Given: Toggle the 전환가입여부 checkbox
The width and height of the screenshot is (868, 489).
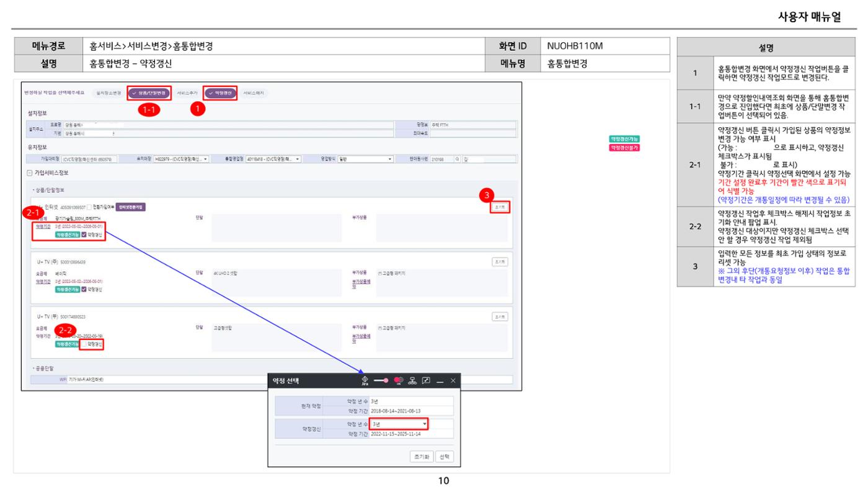Looking at the screenshot, I should pos(89,207).
